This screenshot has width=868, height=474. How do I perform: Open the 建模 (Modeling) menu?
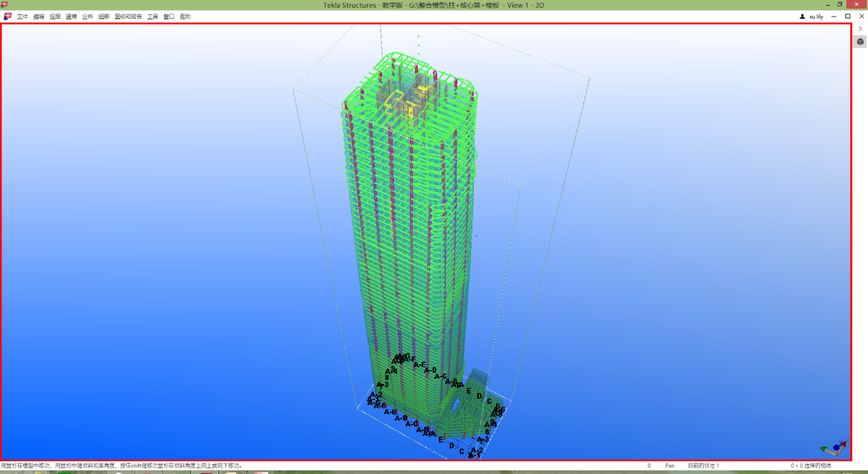pos(72,16)
